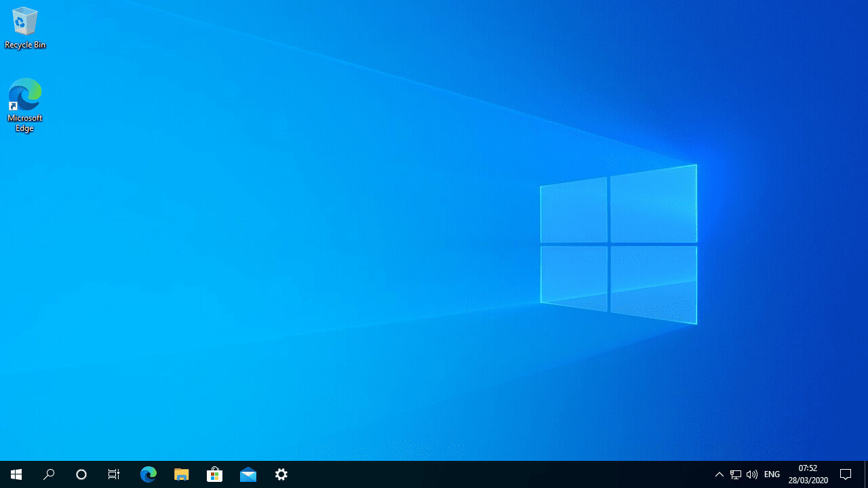Screen dimensions: 868x488
Task: Open the calendar by clicking the clock
Action: click(x=807, y=474)
